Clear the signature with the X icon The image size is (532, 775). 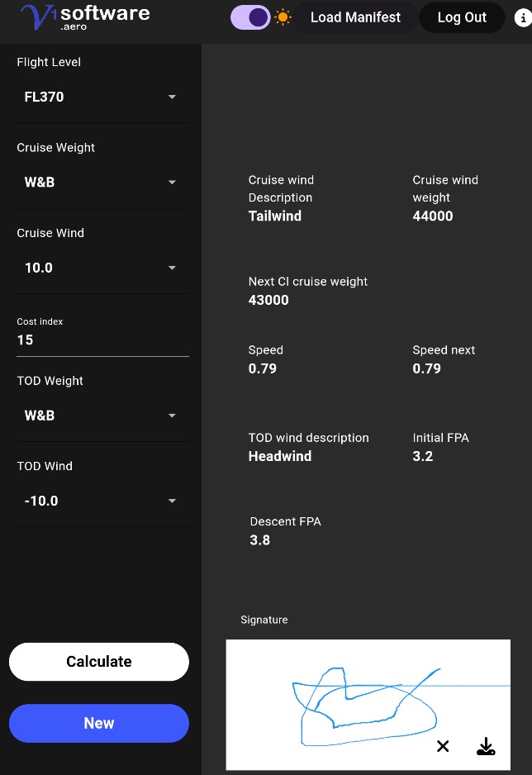pyautogui.click(x=443, y=747)
